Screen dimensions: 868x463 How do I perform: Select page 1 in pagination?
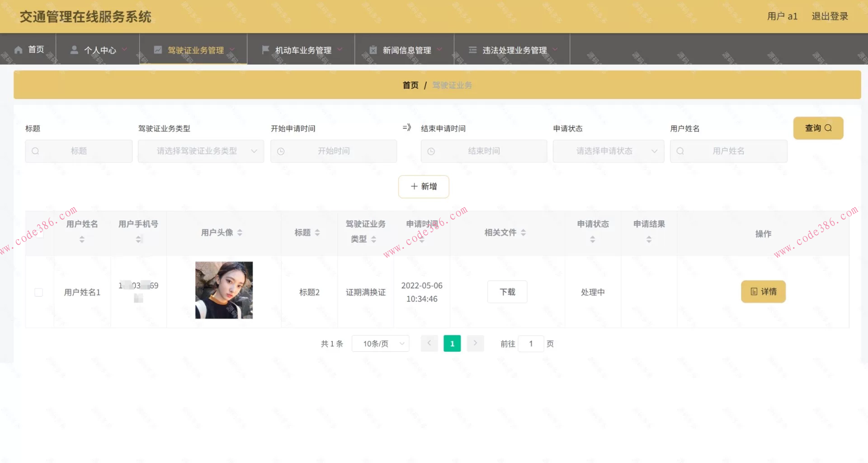[452, 344]
